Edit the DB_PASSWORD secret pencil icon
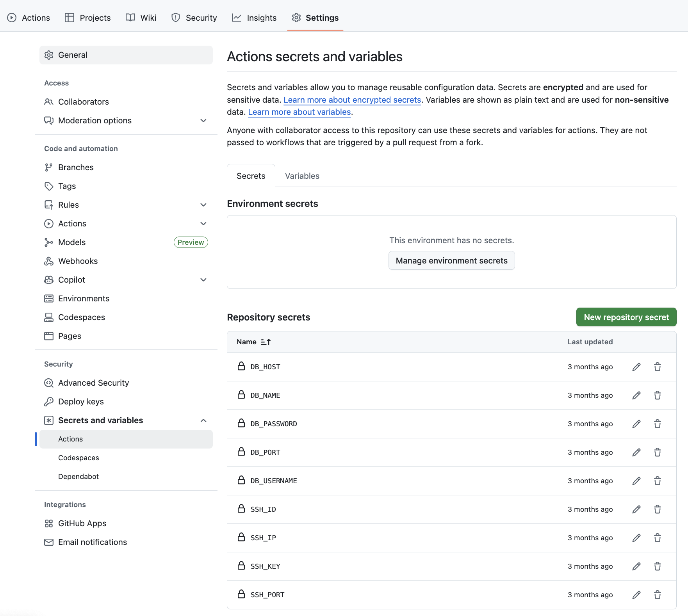Viewport: 688px width, 616px height. tap(636, 424)
